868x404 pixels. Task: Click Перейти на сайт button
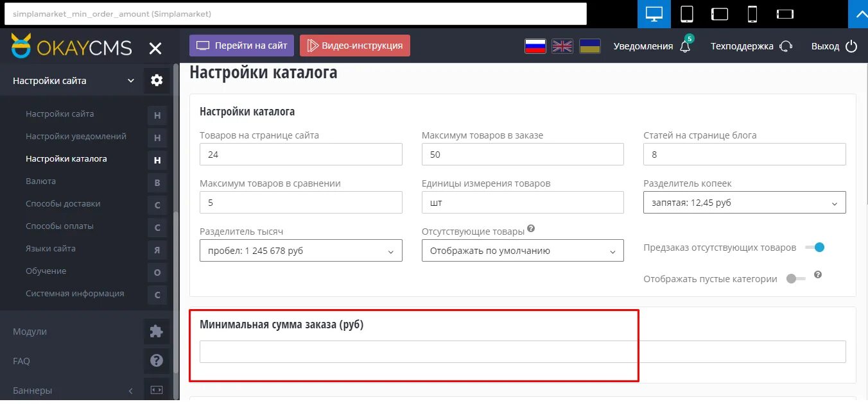[x=242, y=46]
